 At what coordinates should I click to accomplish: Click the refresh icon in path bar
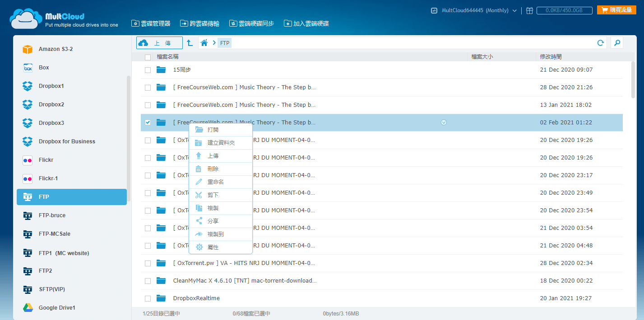pyautogui.click(x=600, y=43)
